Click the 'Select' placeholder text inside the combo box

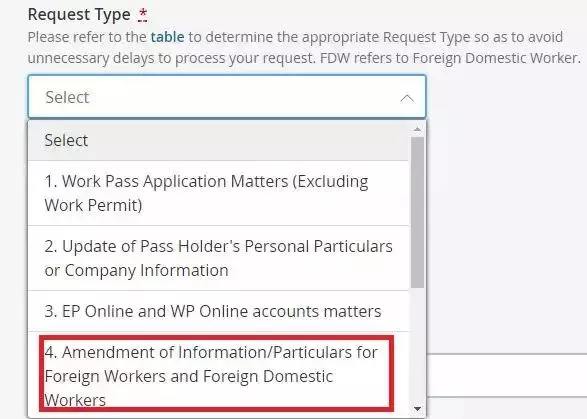(67, 97)
